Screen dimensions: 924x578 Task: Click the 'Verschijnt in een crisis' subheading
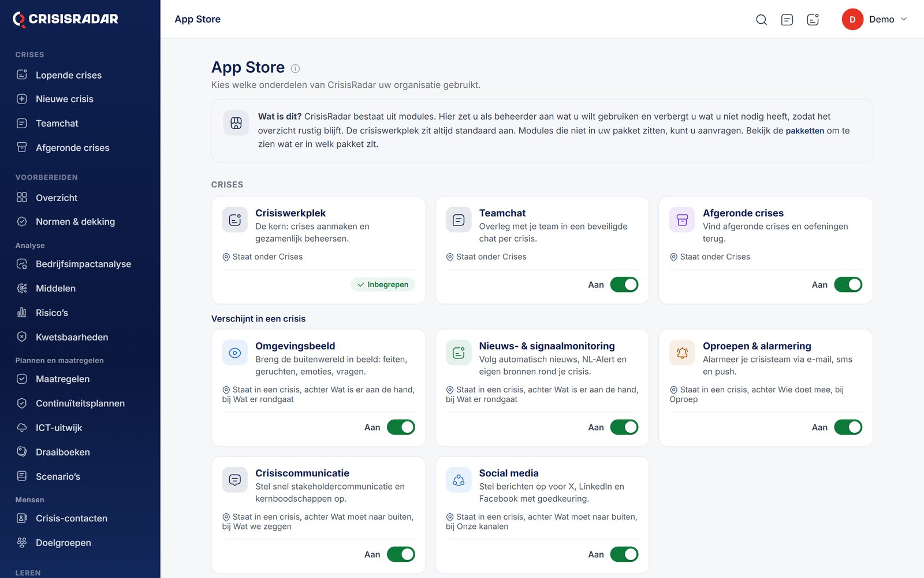258,318
